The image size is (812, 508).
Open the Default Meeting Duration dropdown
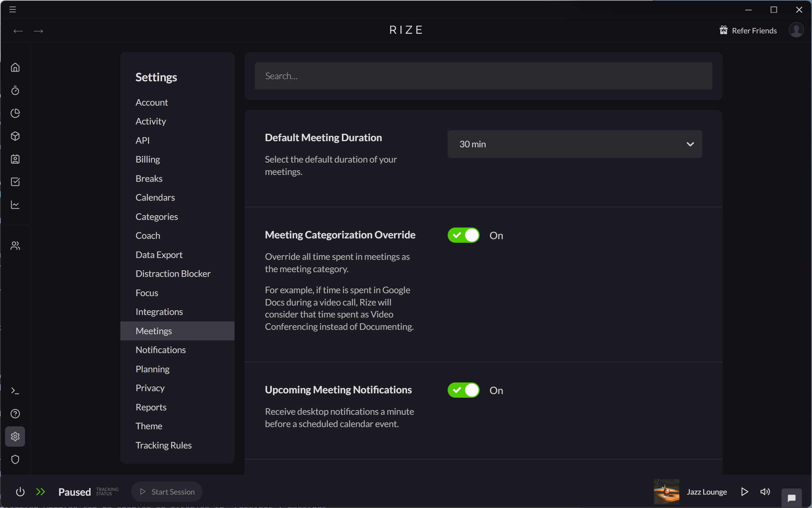tap(575, 144)
